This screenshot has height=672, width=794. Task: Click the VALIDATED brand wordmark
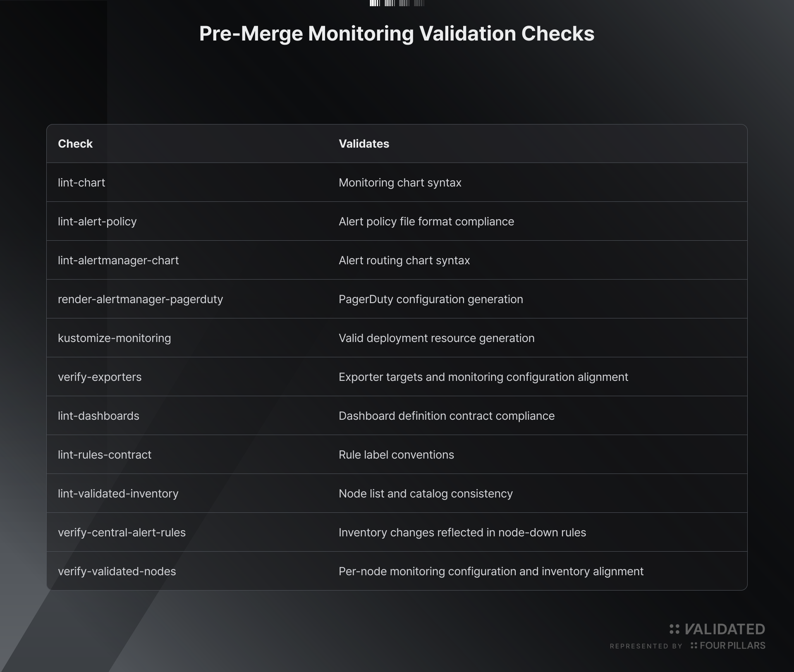725,629
